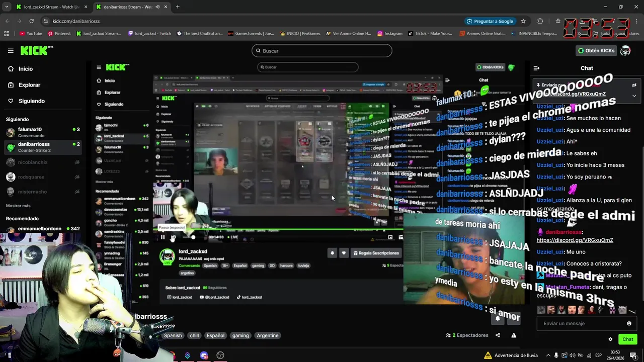Image resolution: width=644 pixels, height=362 pixels.
Task: Share the stream via share icon
Action: coord(498,335)
